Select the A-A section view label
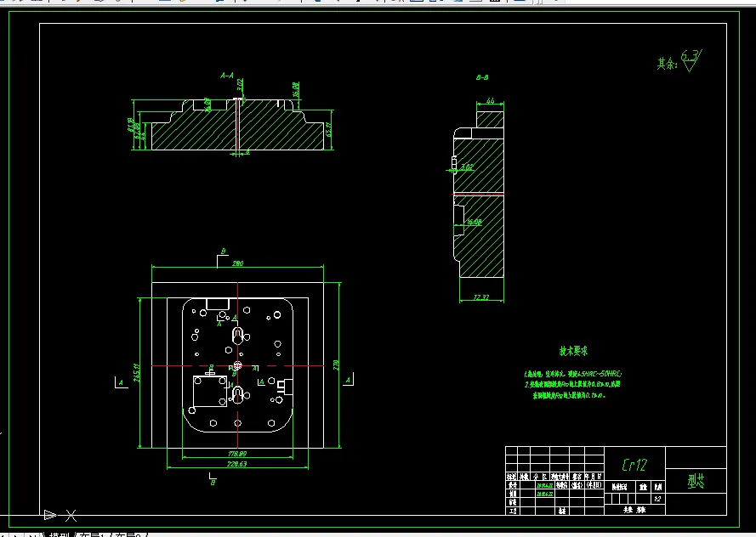 tap(226, 76)
